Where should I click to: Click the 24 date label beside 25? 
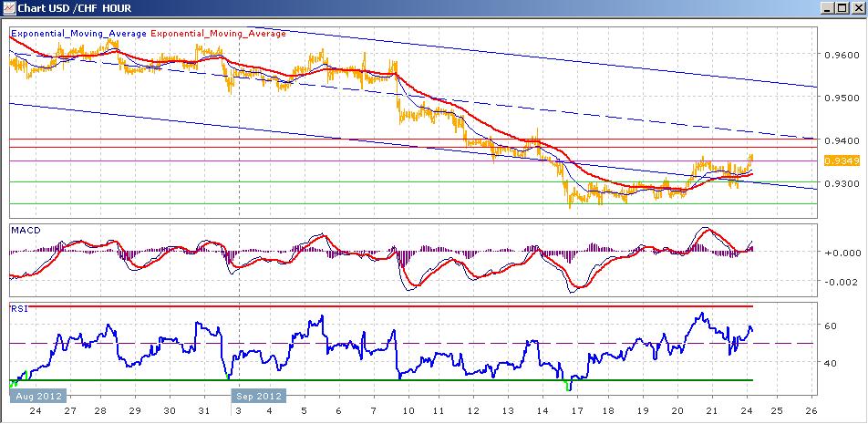[x=747, y=412]
